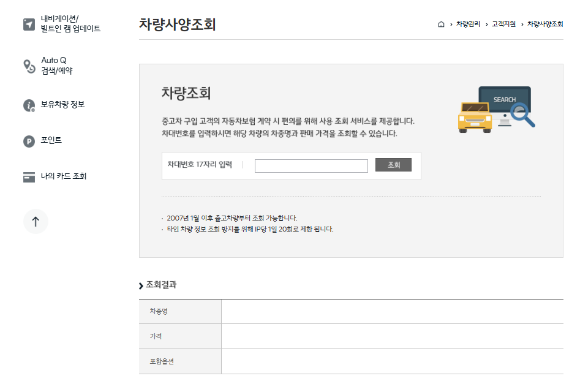
Task: Open the 고객지원 breadcrumb menu
Action: (500, 23)
